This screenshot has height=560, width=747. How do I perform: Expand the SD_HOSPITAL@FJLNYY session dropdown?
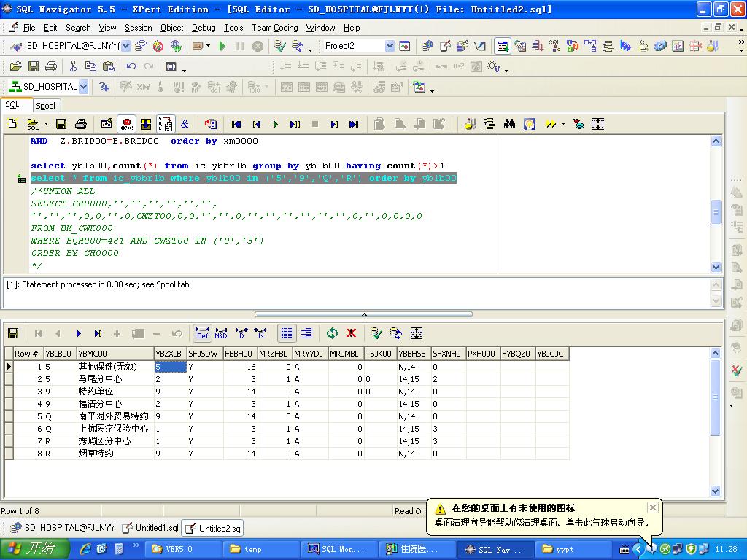pos(125,46)
